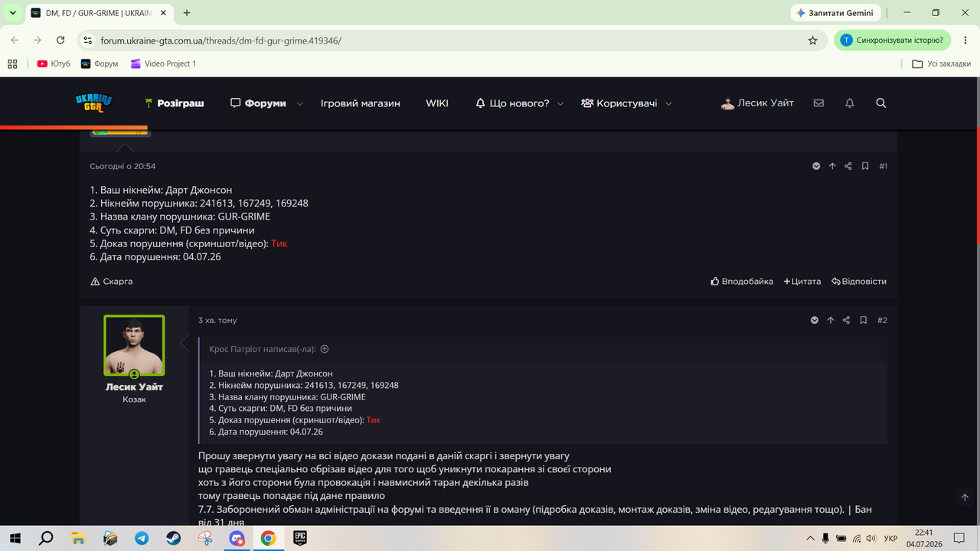Image resolution: width=980 pixels, height=551 pixels.
Task: Open the Форуми navigation link
Action: pyautogui.click(x=258, y=103)
